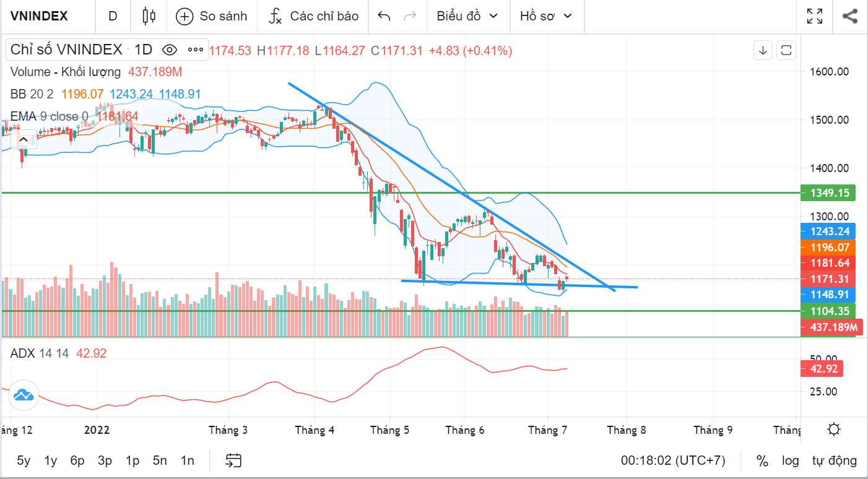The width and height of the screenshot is (868, 479).
Task: Set the time range to 3p
Action: 105,460
